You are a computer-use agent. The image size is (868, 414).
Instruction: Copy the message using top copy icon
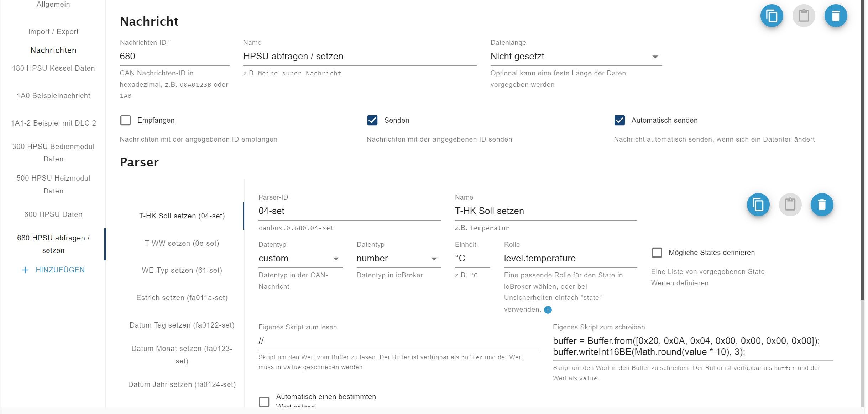point(772,16)
